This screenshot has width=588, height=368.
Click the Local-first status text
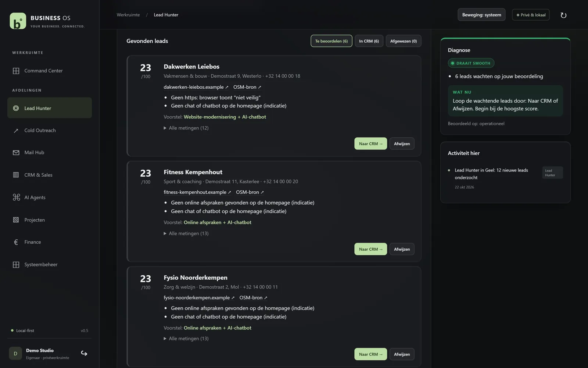pos(25,330)
